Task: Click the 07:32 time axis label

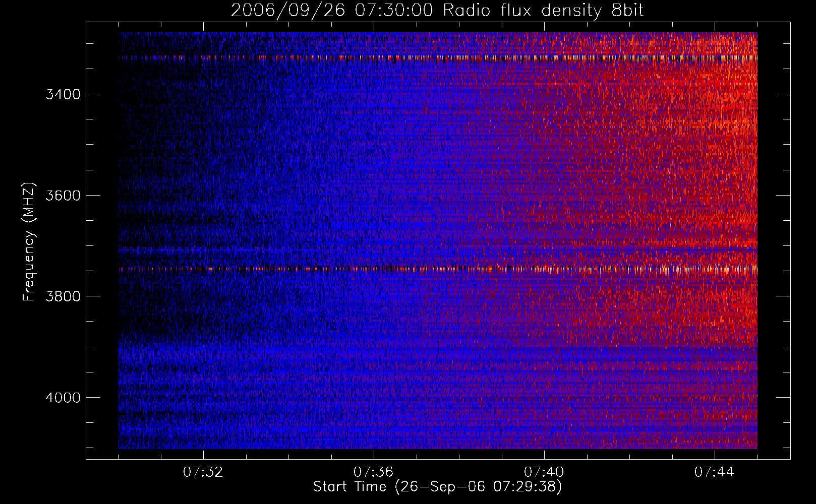Action: pos(203,472)
